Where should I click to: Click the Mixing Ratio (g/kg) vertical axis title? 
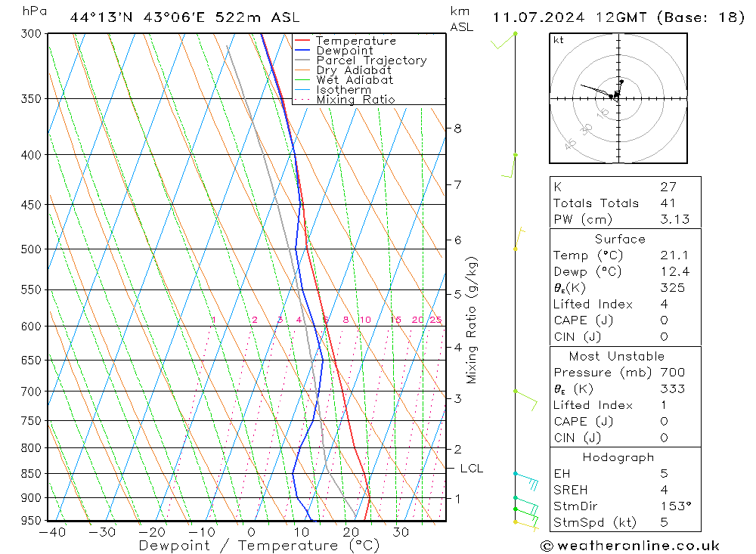point(471,320)
